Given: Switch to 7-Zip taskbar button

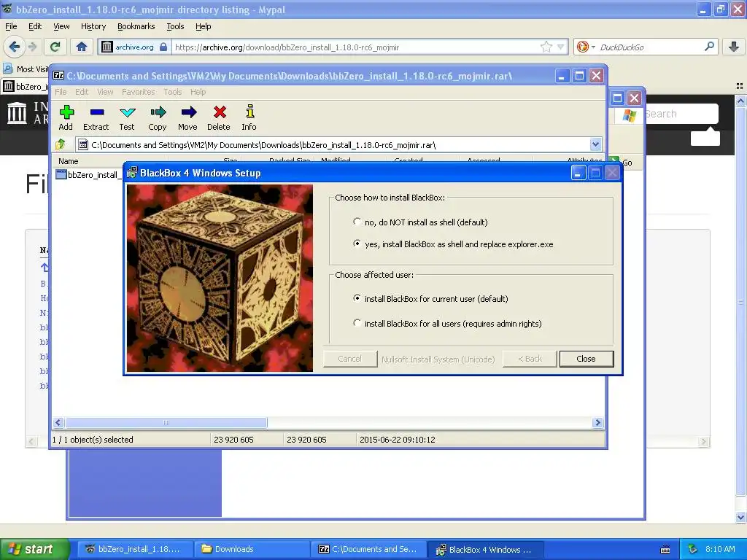Looking at the screenshot, I should 368,549.
